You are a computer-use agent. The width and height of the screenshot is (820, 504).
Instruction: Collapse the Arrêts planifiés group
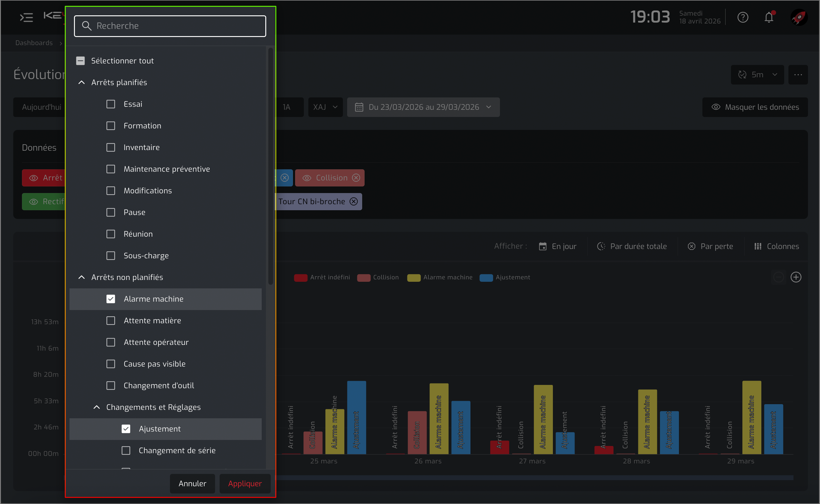(x=81, y=82)
